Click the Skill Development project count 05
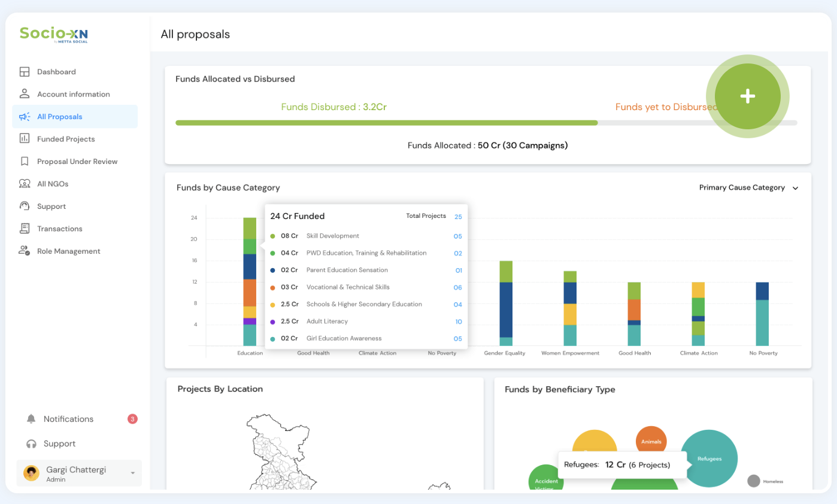 tap(457, 236)
